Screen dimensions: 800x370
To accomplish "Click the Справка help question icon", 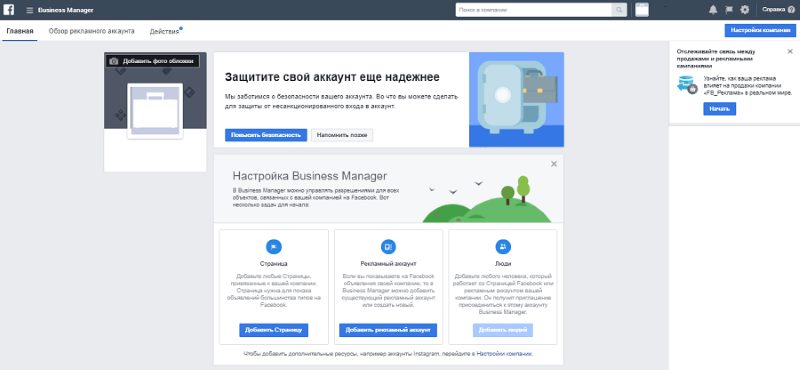I will (791, 10).
